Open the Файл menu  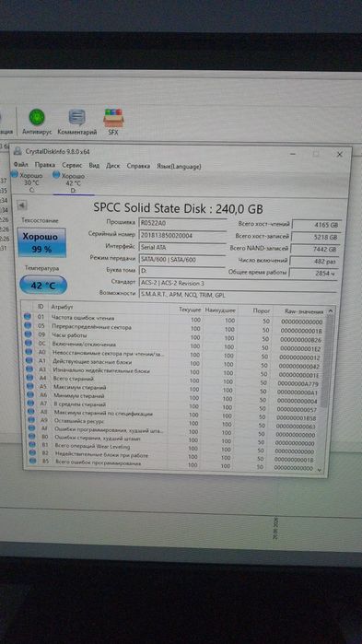20,164
